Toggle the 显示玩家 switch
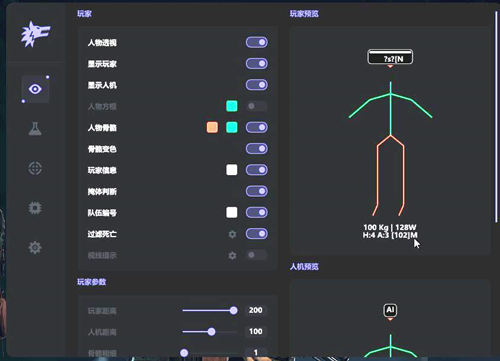Screen dimensions: 500x361 coord(257,64)
